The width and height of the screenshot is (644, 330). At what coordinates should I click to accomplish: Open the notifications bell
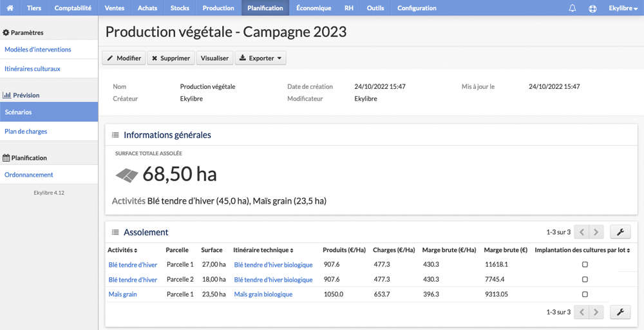[572, 8]
